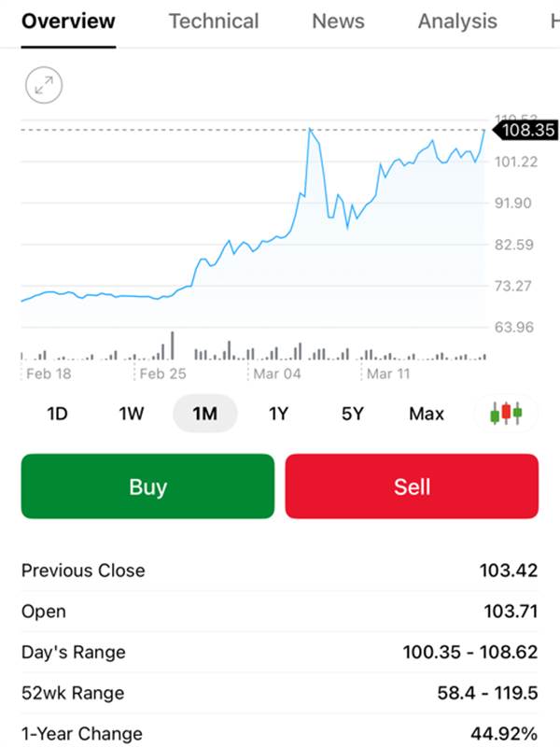Select the Overview tab
Image resolution: width=560 pixels, height=747 pixels.
coord(68,21)
